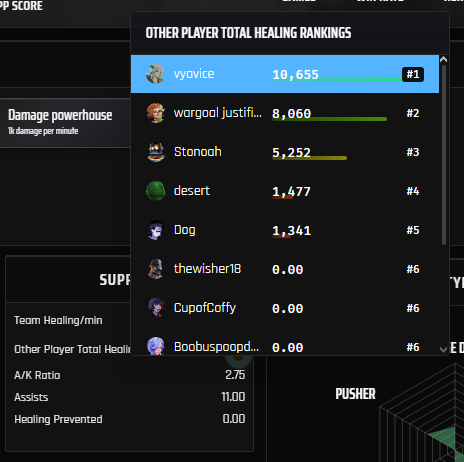Click the #5 rank label
Viewport: 464px width, 462px height.
pyautogui.click(x=413, y=230)
